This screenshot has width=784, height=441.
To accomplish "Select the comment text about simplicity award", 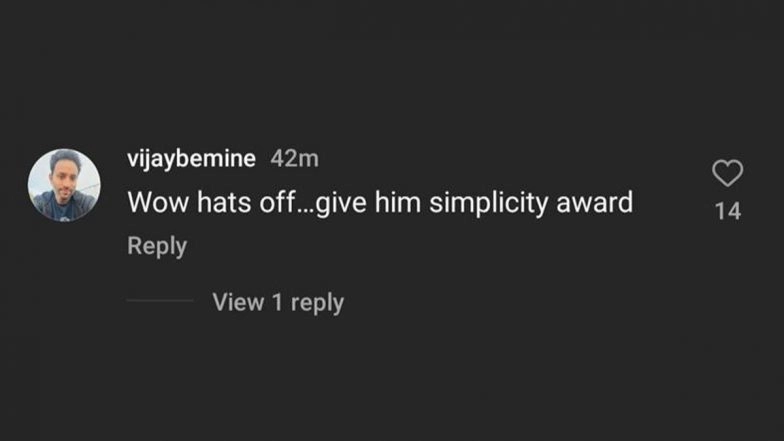I will (x=380, y=202).
